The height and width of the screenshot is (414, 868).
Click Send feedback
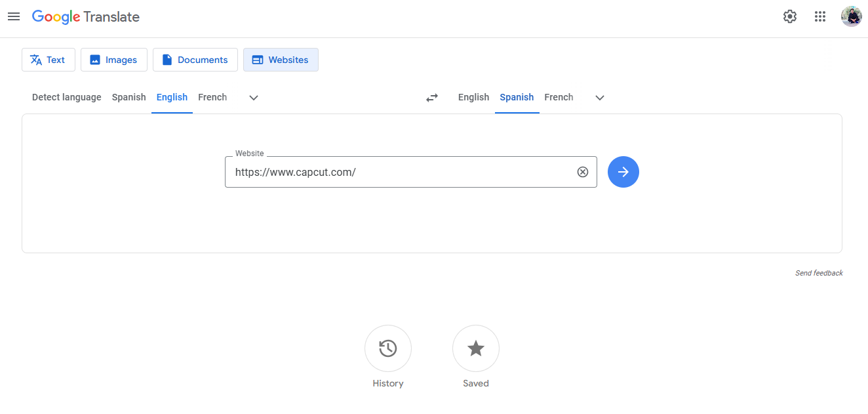(x=819, y=273)
